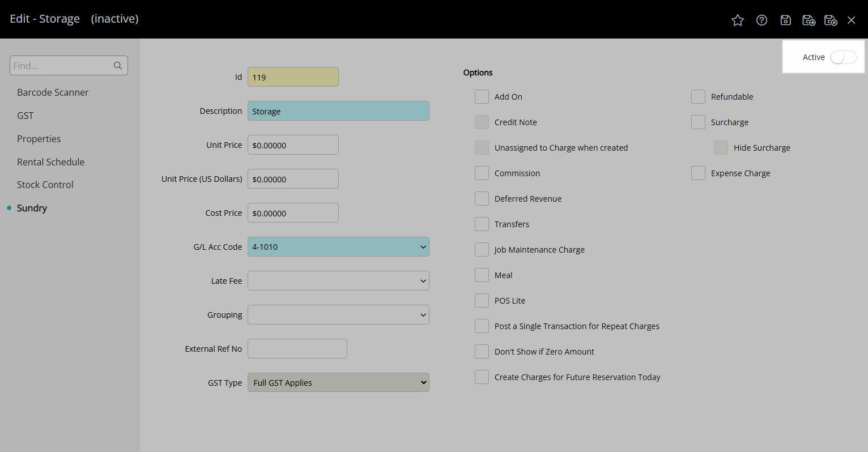
Task: Enable the Deferred Revenue checkbox
Action: point(482,199)
